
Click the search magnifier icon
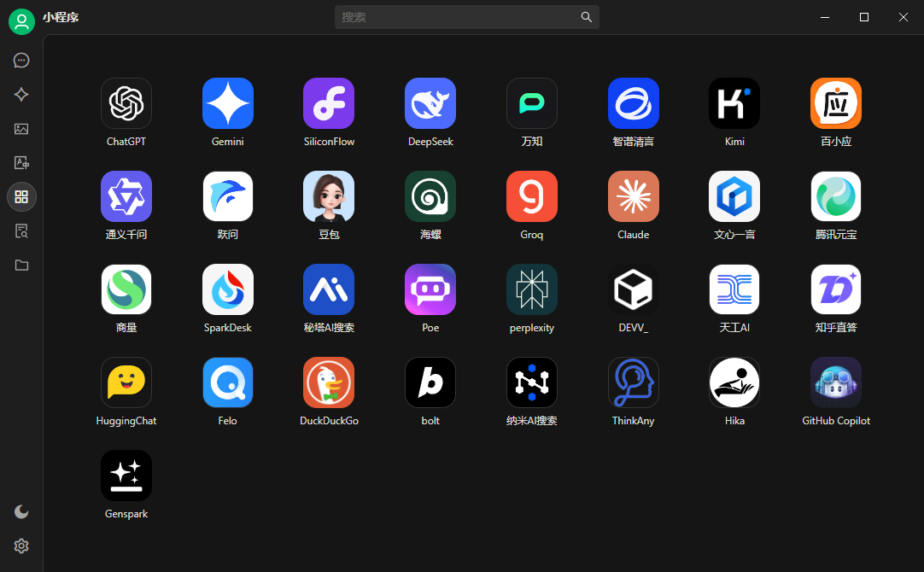coord(587,17)
